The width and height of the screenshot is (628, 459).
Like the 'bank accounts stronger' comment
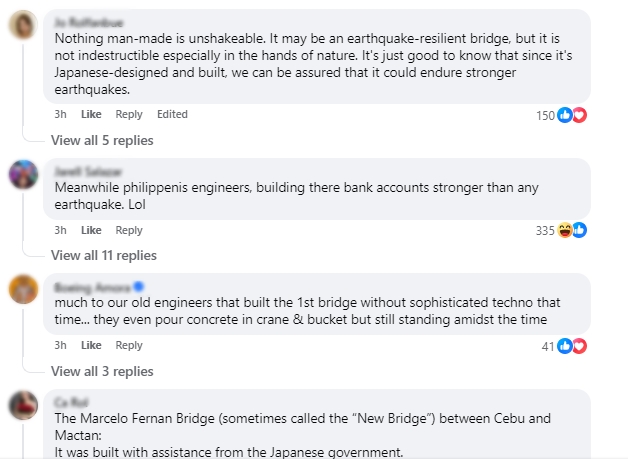coord(91,230)
